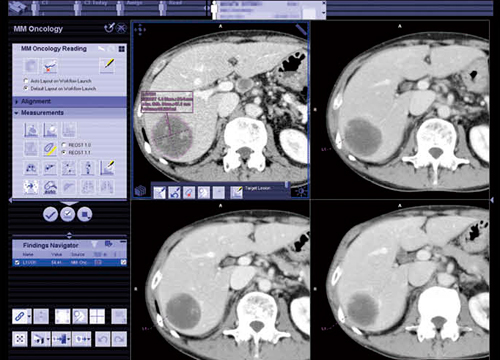Toggle the left checkbox of the L1 finding row
Screen dimensions: 500x360
(x=17, y=263)
